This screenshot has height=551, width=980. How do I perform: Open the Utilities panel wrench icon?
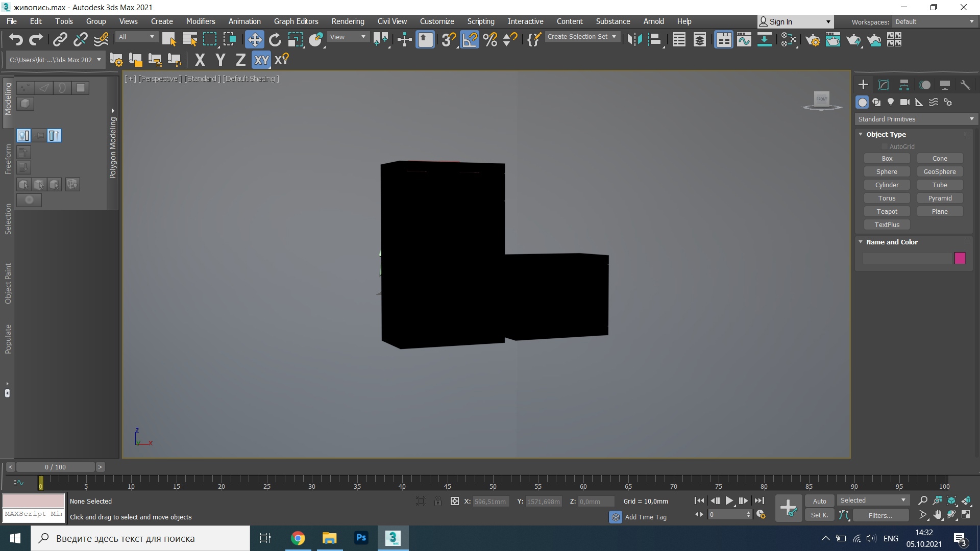[x=965, y=85]
